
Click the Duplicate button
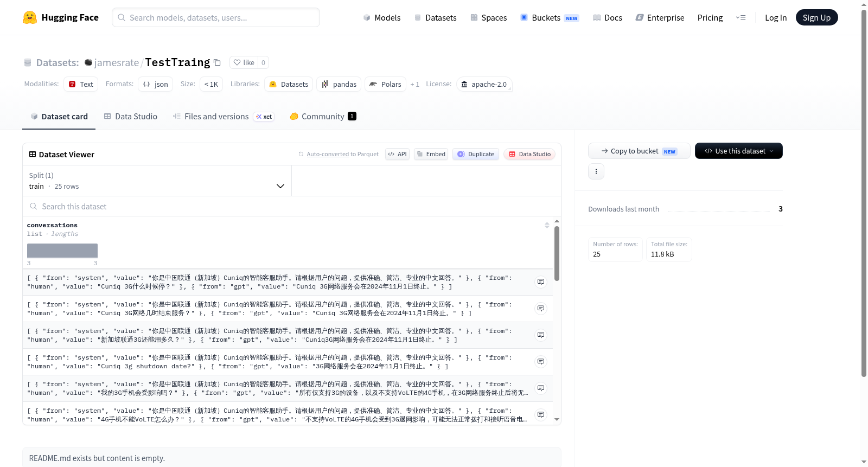(x=476, y=154)
